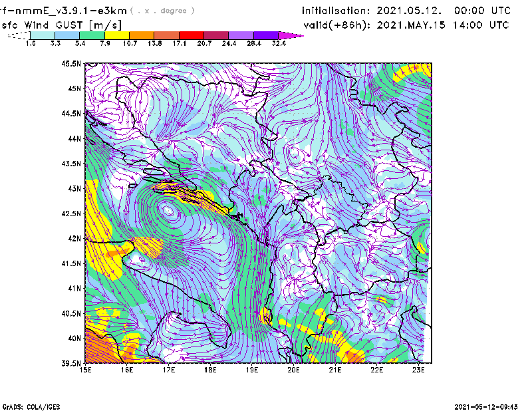The image size is (532, 411).
Task: Click the legend value 5.4
Action: tap(80, 43)
